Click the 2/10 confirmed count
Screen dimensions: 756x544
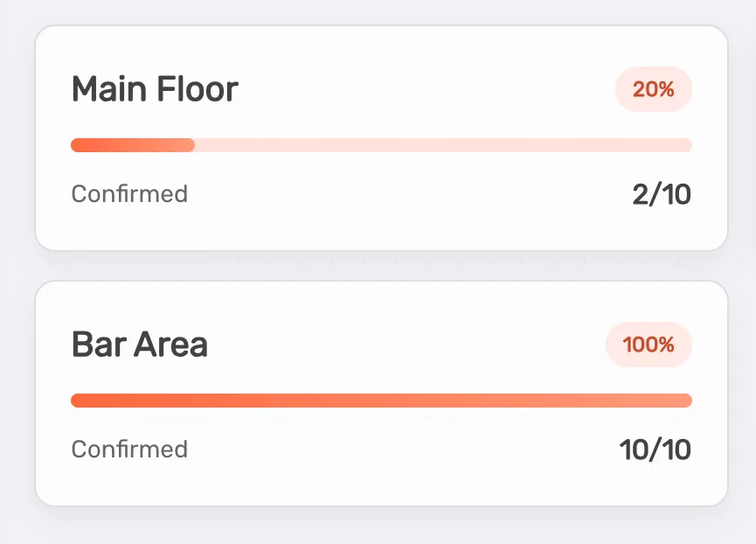click(x=662, y=194)
